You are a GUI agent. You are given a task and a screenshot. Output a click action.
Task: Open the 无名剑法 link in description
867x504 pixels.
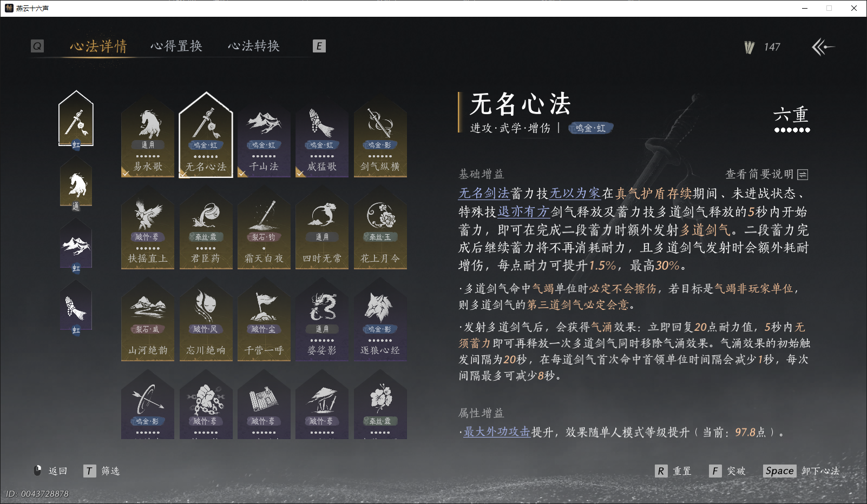[484, 193]
